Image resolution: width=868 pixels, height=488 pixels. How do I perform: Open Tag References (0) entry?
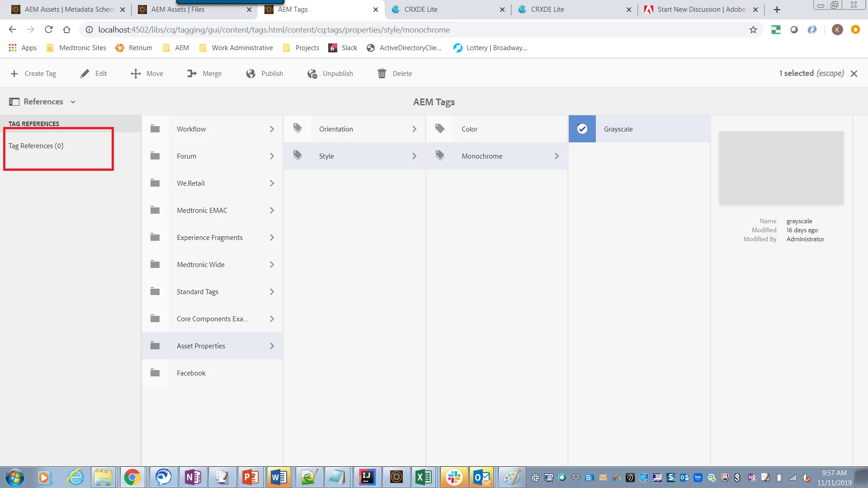[36, 146]
